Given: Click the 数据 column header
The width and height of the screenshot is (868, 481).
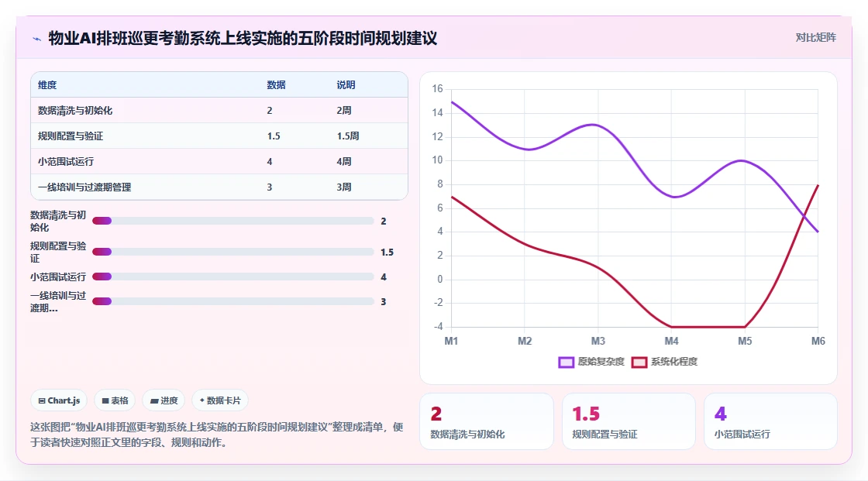Looking at the screenshot, I should (x=276, y=85).
